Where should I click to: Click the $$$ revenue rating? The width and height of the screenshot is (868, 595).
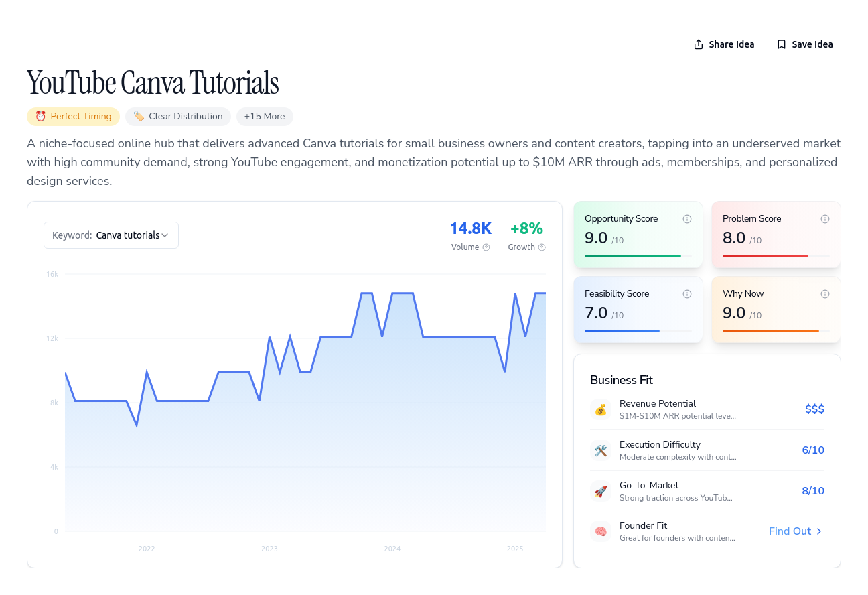tap(814, 409)
